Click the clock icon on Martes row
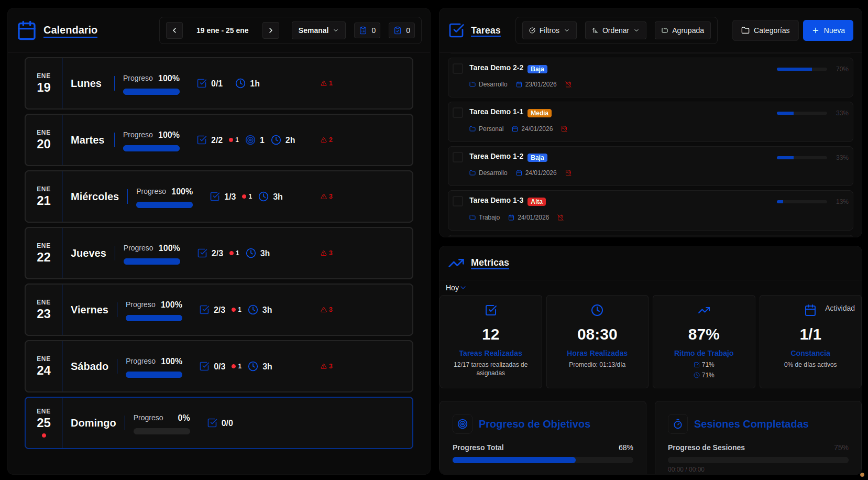 (x=276, y=140)
